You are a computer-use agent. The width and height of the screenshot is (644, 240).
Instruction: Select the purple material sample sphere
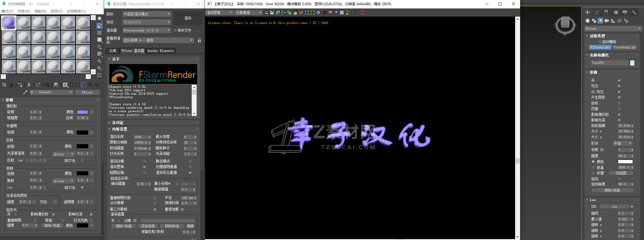point(9,23)
